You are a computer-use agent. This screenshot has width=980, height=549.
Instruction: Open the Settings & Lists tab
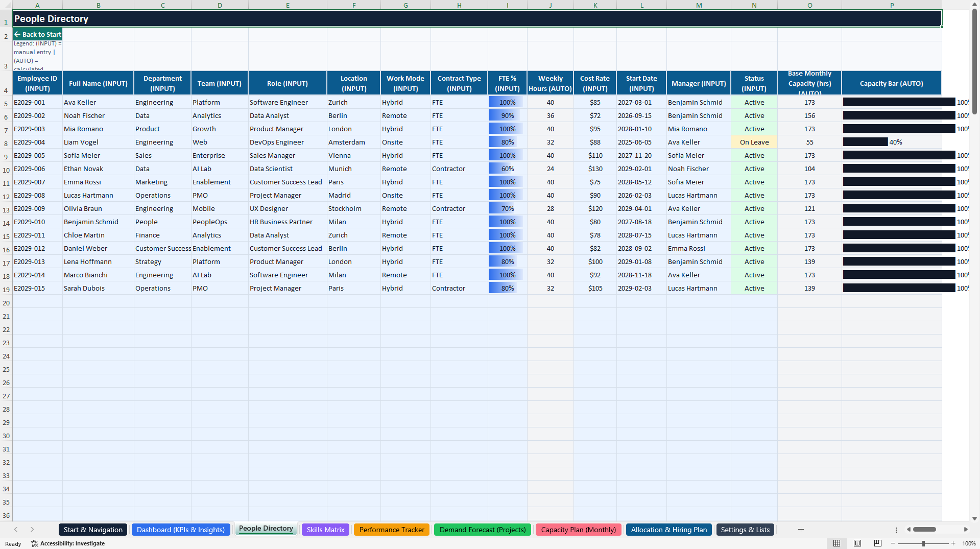coord(745,530)
